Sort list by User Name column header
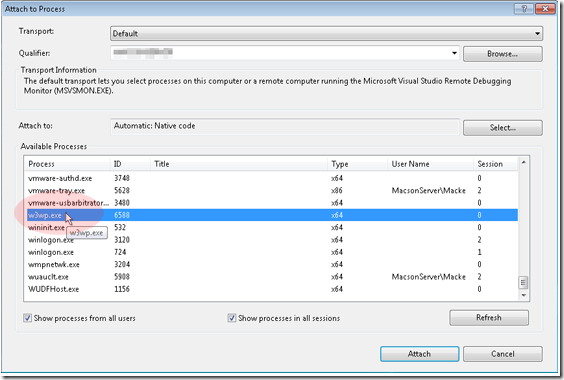The image size is (564, 380). (x=431, y=164)
